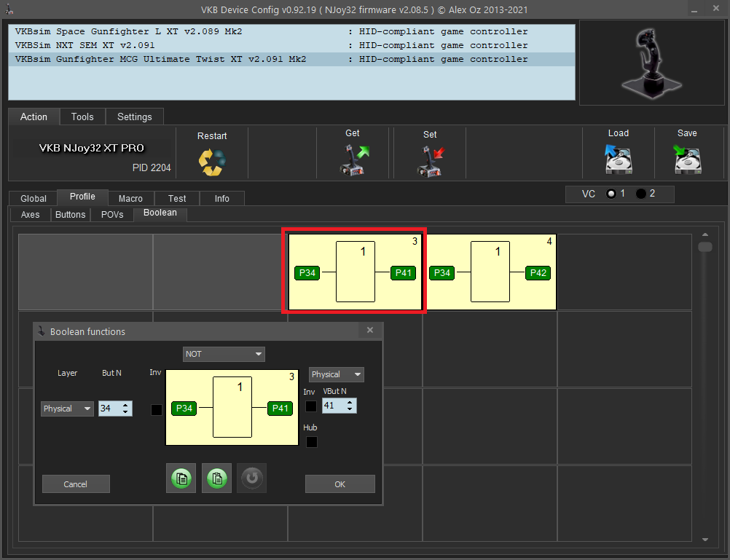Select VKBsim Gunfighter MCG Ultimate Twist device row
Image resolution: width=730 pixels, height=560 pixels.
[x=292, y=60]
